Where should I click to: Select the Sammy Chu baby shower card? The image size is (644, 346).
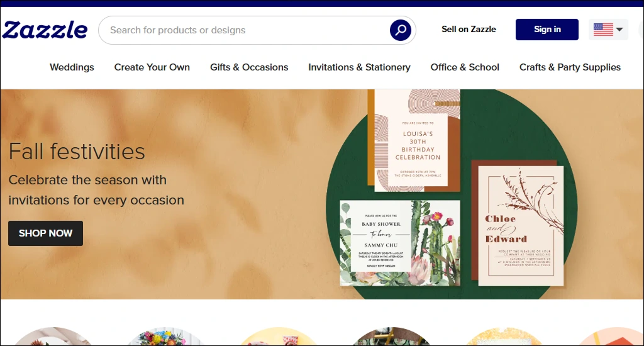tap(399, 243)
